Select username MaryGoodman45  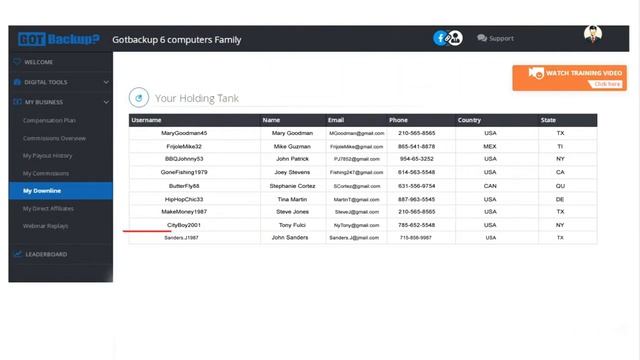click(184, 133)
